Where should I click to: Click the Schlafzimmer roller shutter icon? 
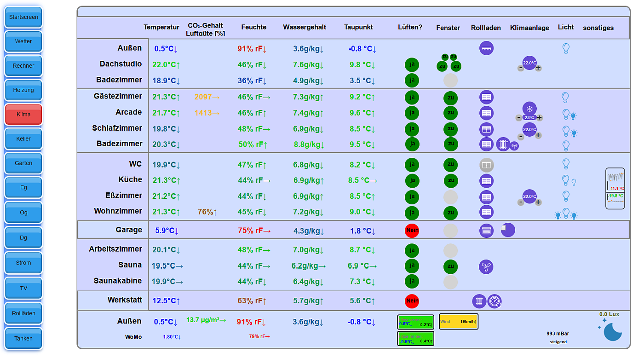[486, 129]
